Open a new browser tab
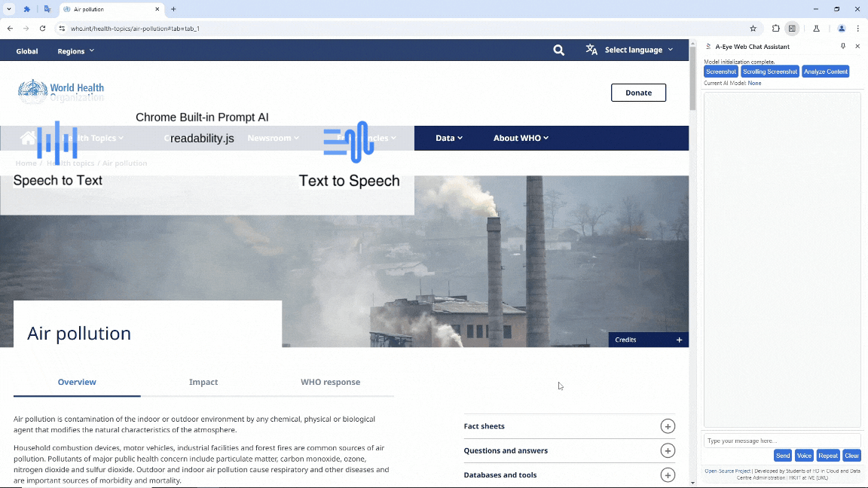868x488 pixels. pos(173,9)
